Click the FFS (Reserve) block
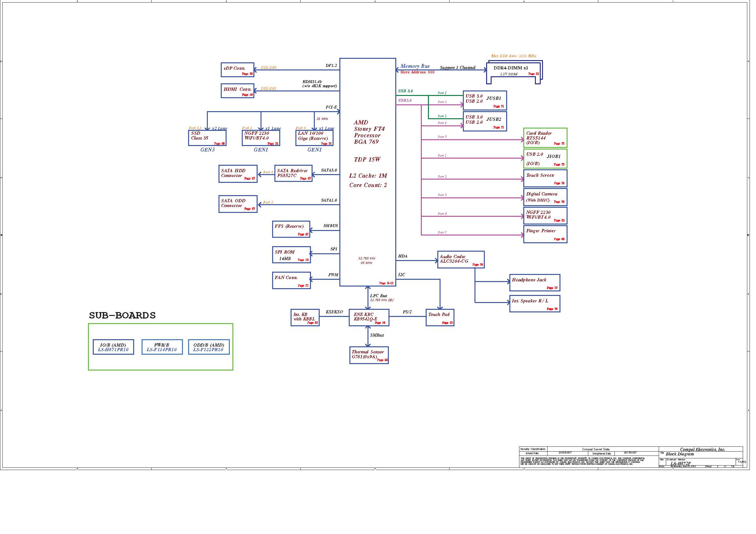The width and height of the screenshot is (756, 534). [292, 229]
